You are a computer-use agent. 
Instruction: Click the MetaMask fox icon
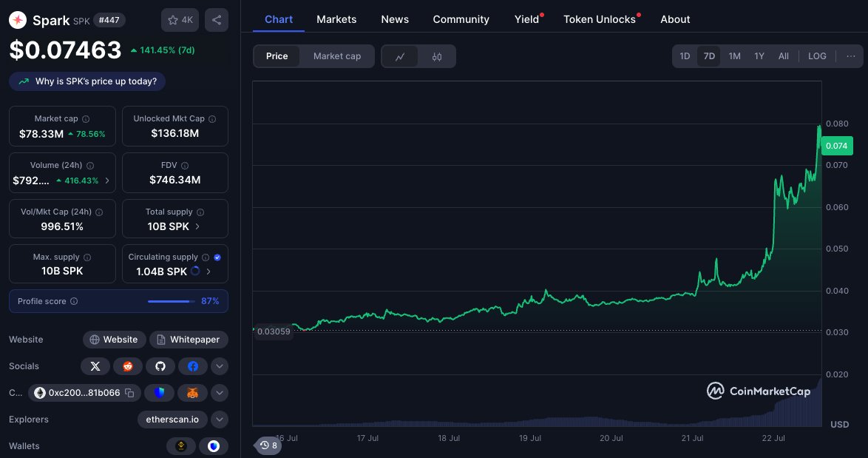coord(192,393)
